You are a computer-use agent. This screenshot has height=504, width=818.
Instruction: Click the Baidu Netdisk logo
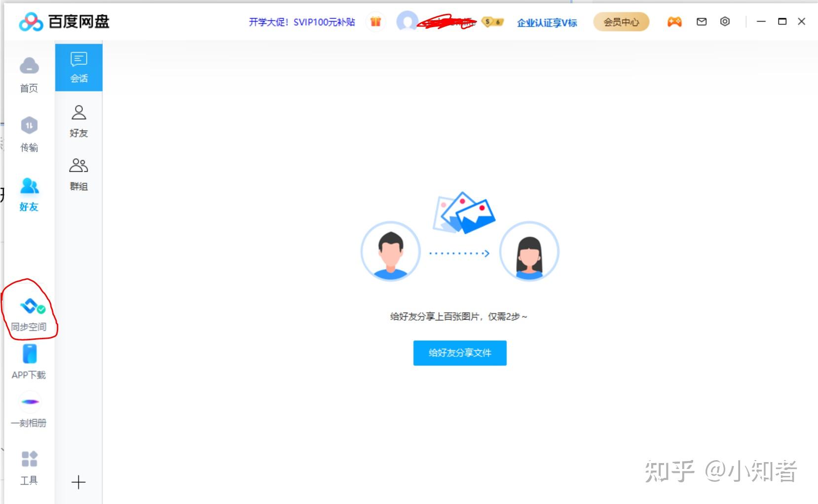tap(64, 22)
